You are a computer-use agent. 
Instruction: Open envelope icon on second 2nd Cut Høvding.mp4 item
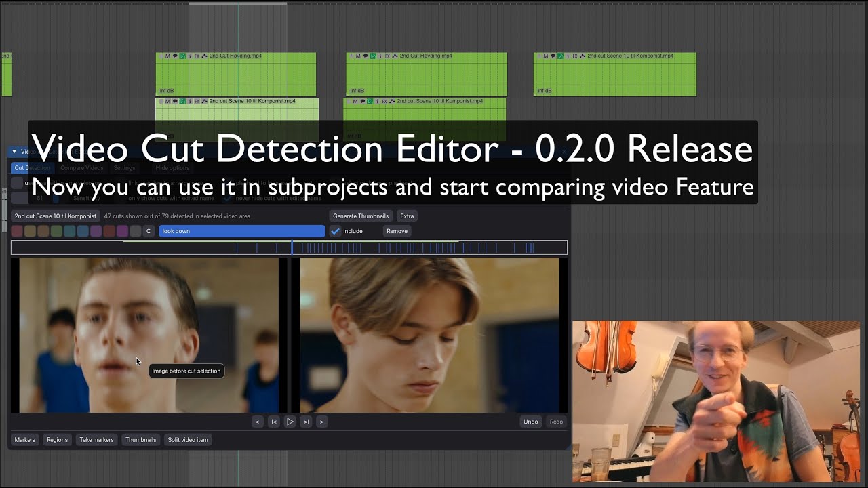tap(395, 56)
